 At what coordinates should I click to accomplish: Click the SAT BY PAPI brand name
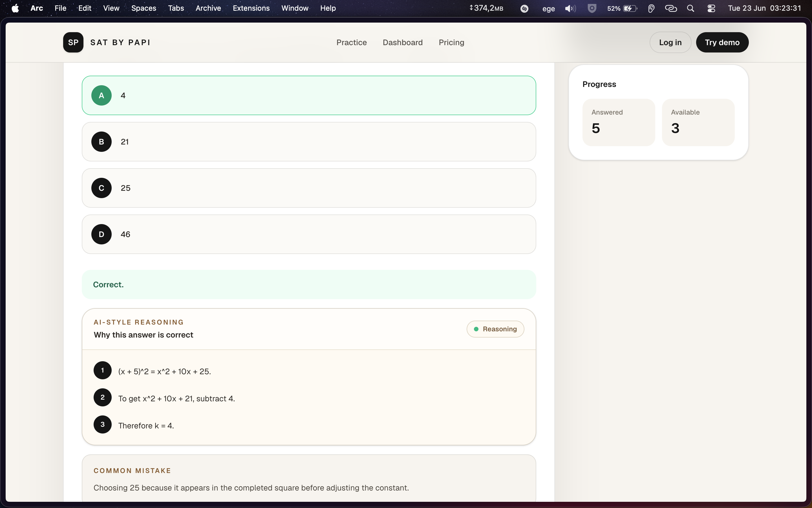(120, 42)
